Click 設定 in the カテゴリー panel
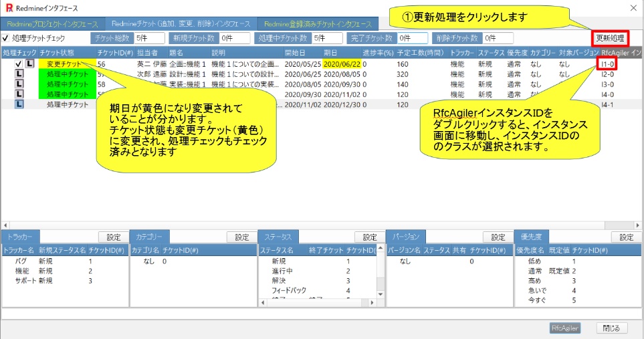Screen dimensions: 644x339 pyautogui.click(x=242, y=237)
